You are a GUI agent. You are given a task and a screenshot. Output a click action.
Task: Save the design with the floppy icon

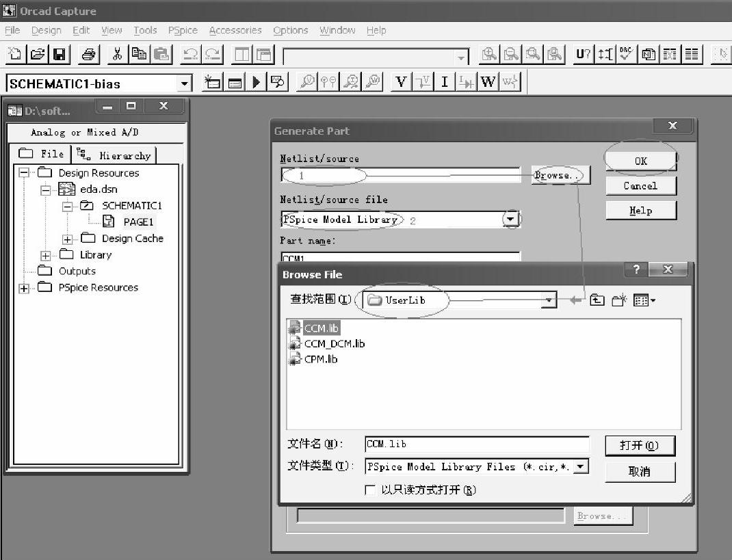click(x=60, y=55)
